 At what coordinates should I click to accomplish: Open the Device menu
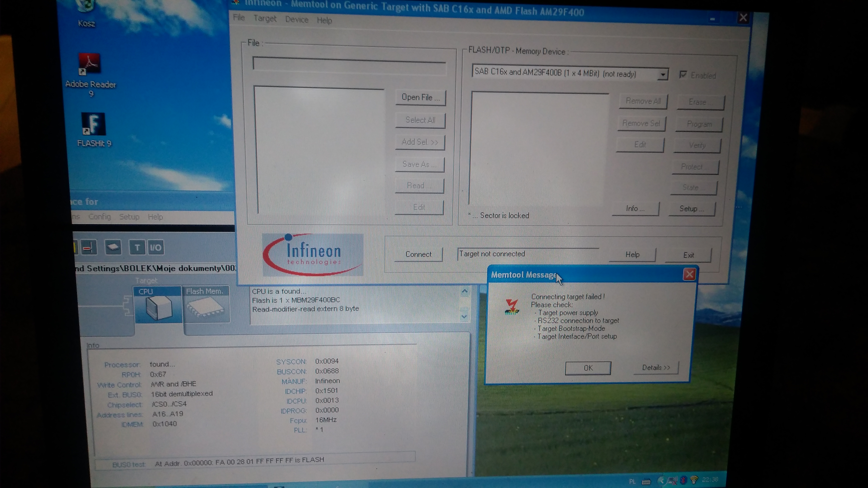(x=296, y=20)
